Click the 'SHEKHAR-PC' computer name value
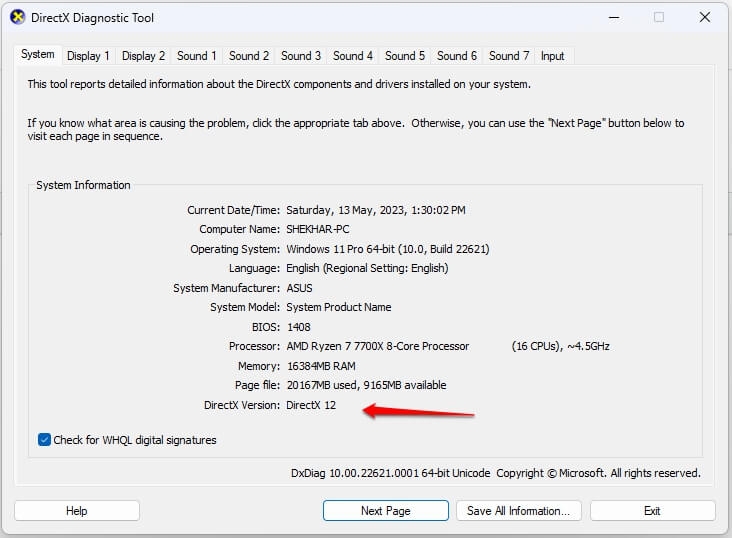Screen dimensions: 732x538 coord(317,229)
